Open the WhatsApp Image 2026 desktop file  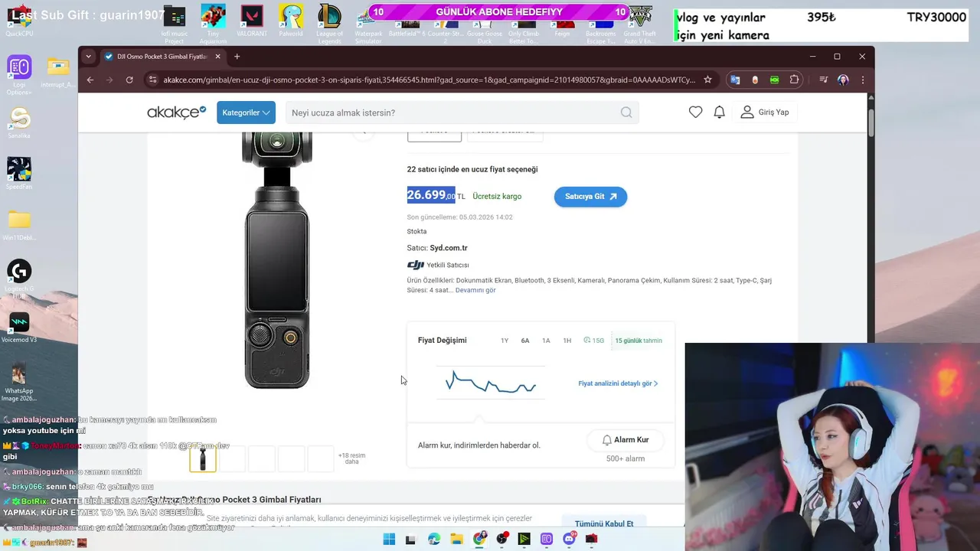(x=19, y=380)
